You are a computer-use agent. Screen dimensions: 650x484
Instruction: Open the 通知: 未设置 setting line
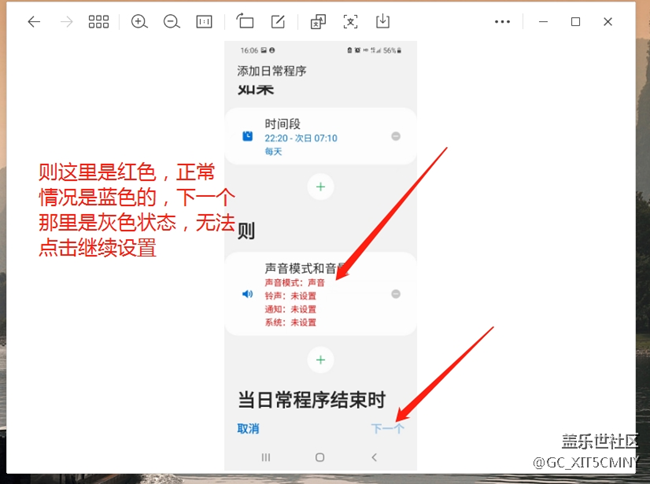(291, 309)
